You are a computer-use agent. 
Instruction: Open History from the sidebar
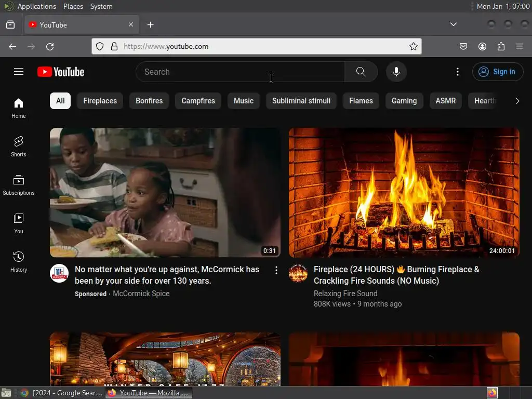coord(19,262)
